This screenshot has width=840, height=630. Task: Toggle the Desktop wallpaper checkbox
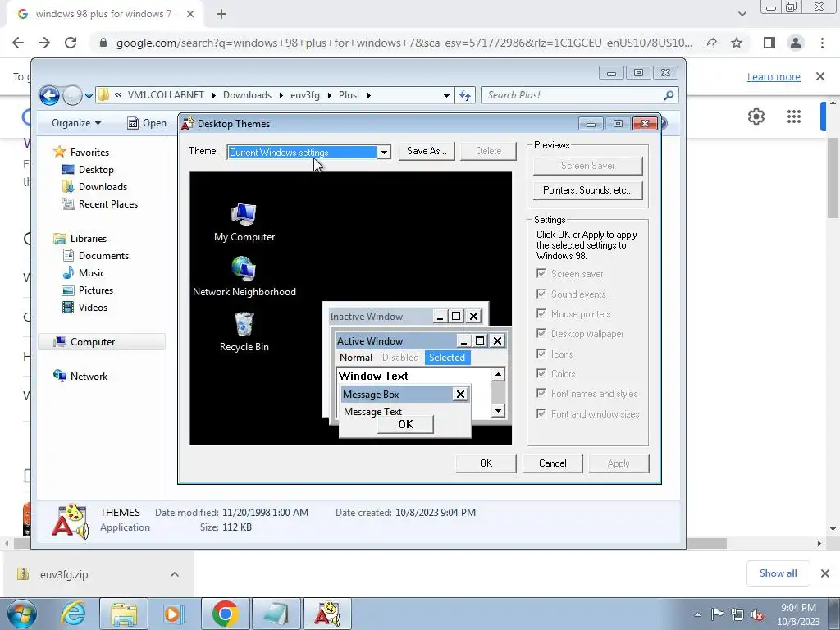coord(541,334)
